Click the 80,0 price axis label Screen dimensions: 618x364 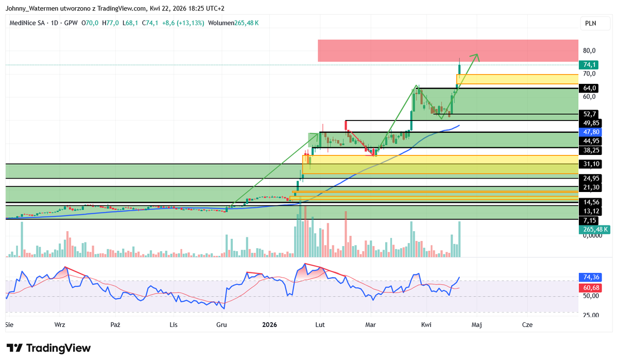(589, 50)
